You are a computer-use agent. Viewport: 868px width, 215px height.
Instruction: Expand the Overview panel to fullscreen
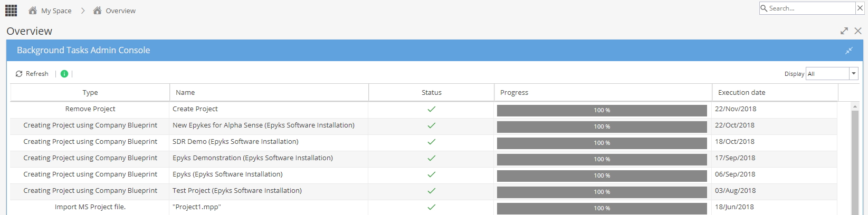click(844, 31)
